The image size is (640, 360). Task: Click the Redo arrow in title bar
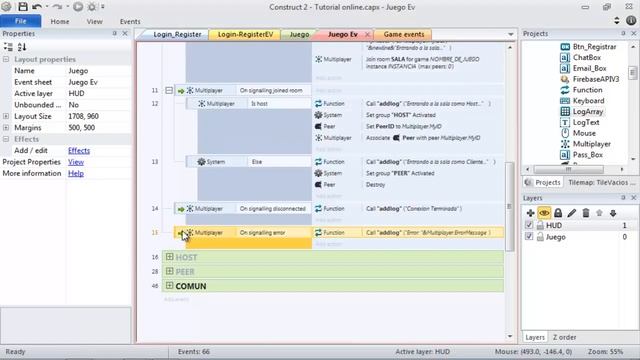point(57,7)
